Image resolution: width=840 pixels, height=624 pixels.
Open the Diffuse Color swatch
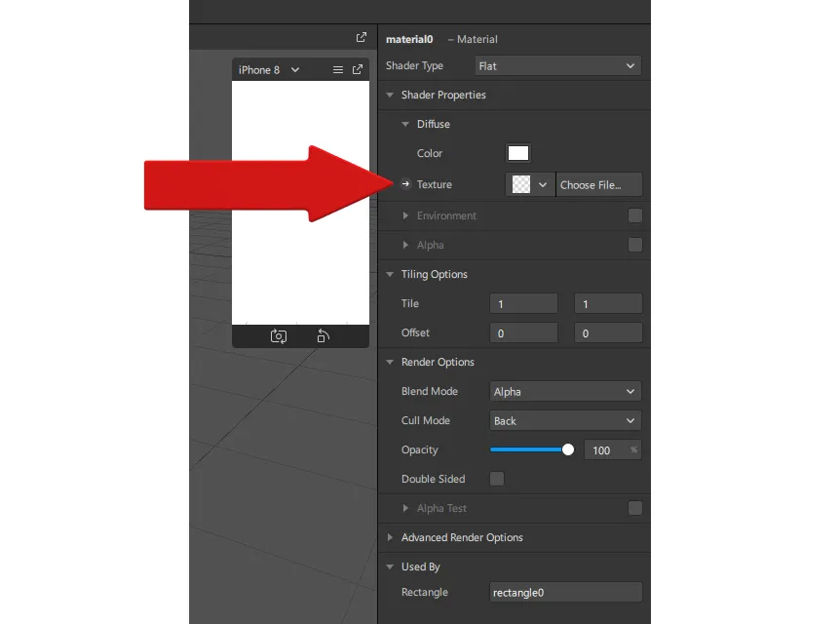(518, 153)
